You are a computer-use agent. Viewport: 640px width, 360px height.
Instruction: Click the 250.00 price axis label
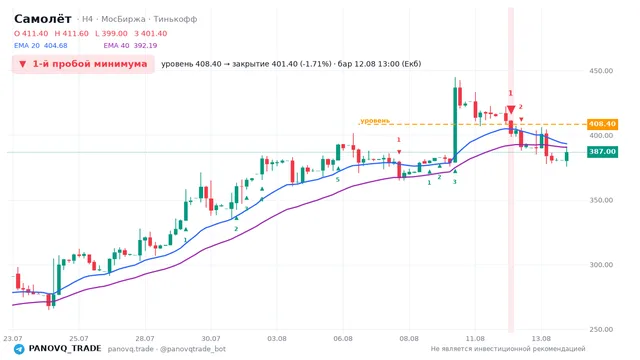coord(601,329)
